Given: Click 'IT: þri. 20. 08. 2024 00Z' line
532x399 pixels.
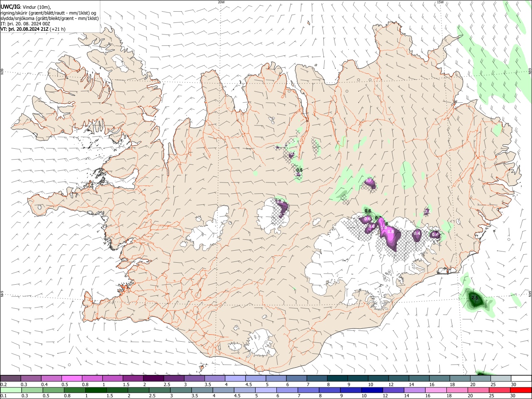Looking at the screenshot, I should [x=25, y=24].
